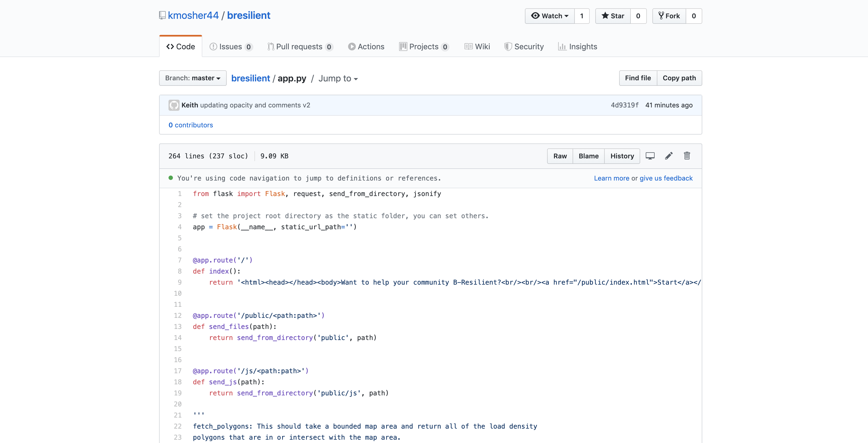Star the bresilient repository
Image resolution: width=868 pixels, height=443 pixels.
pyautogui.click(x=613, y=16)
